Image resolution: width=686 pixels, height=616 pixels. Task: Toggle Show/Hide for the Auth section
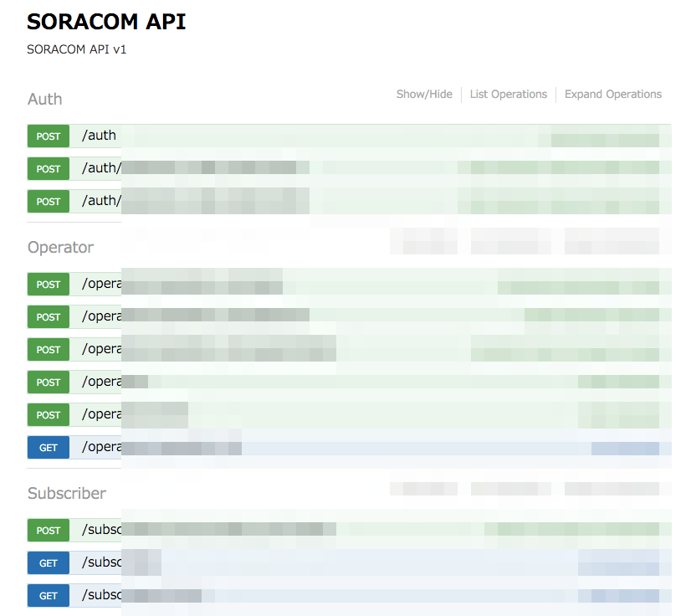(424, 94)
